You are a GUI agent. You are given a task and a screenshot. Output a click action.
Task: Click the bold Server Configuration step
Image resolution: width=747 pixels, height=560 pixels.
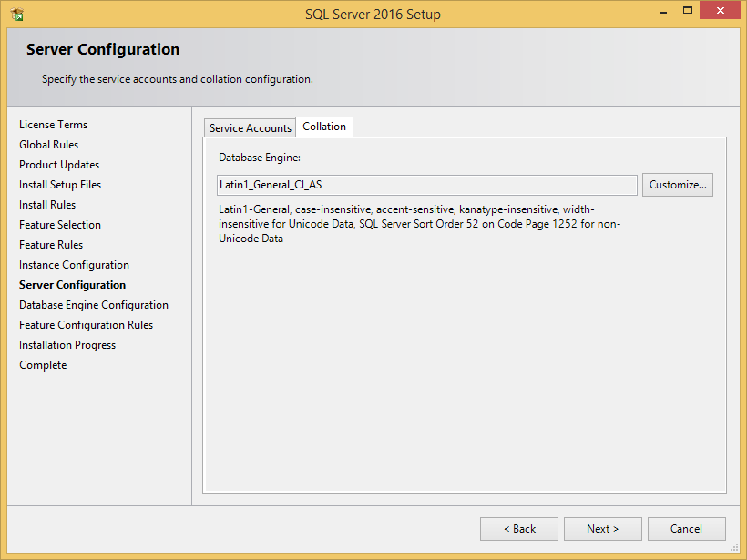(72, 285)
